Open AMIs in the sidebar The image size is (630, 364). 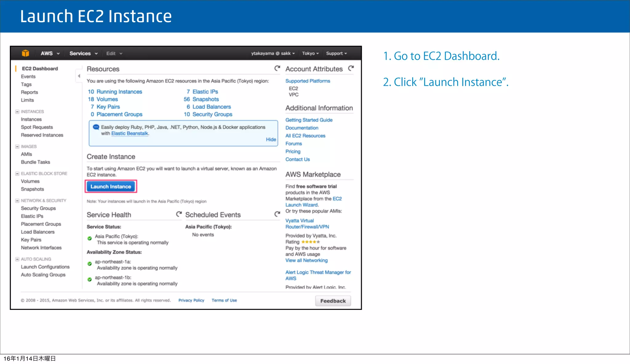click(26, 154)
